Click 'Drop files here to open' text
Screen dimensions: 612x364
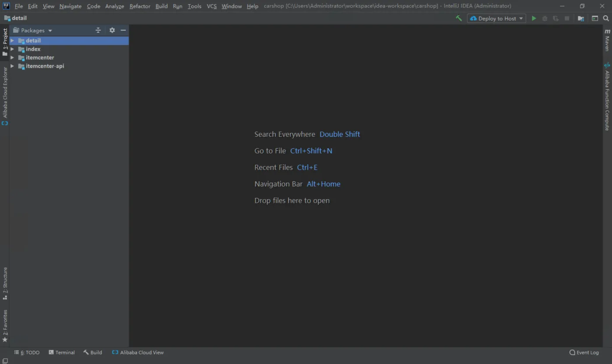[x=292, y=201]
